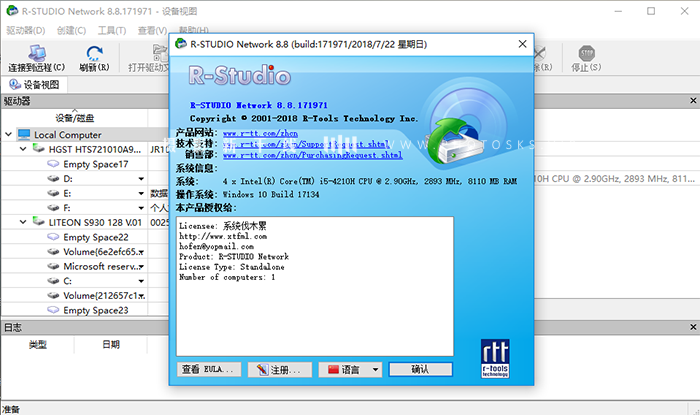The image size is (700, 415).
Task: Collapse the Local Computer tree node
Action: (8, 134)
